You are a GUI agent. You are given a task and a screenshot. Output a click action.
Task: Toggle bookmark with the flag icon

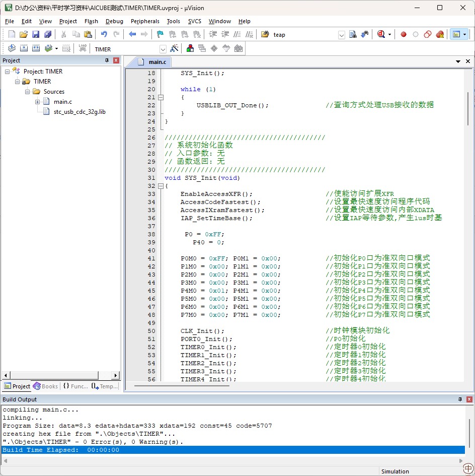[160, 34]
